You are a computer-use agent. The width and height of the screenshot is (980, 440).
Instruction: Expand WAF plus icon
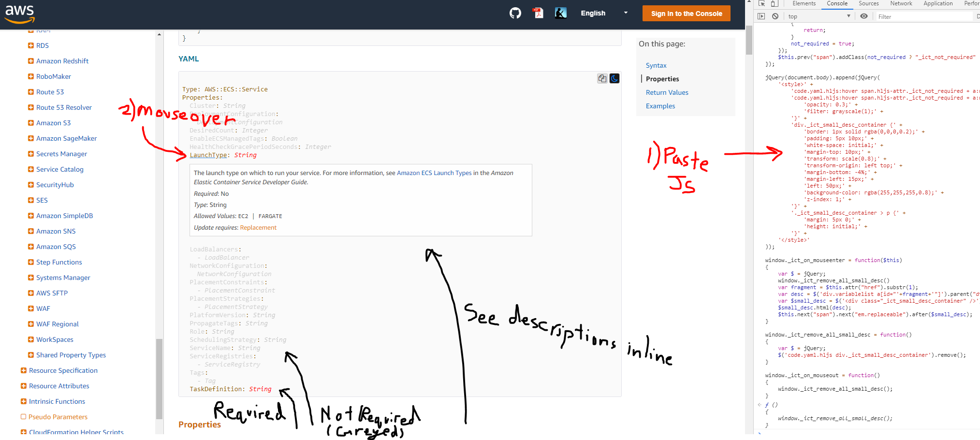(31, 308)
